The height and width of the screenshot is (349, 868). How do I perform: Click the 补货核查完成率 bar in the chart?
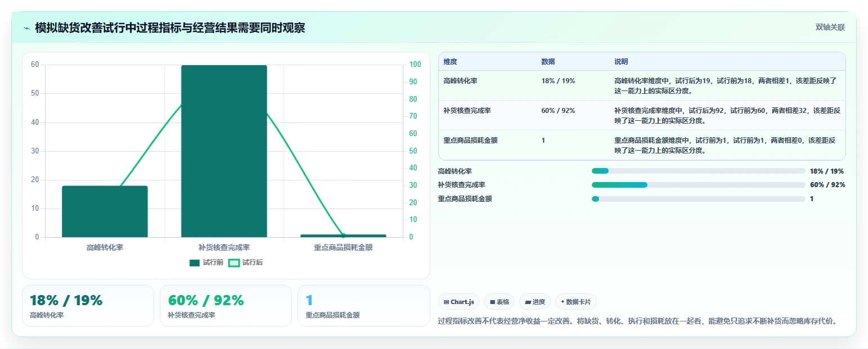click(x=224, y=151)
